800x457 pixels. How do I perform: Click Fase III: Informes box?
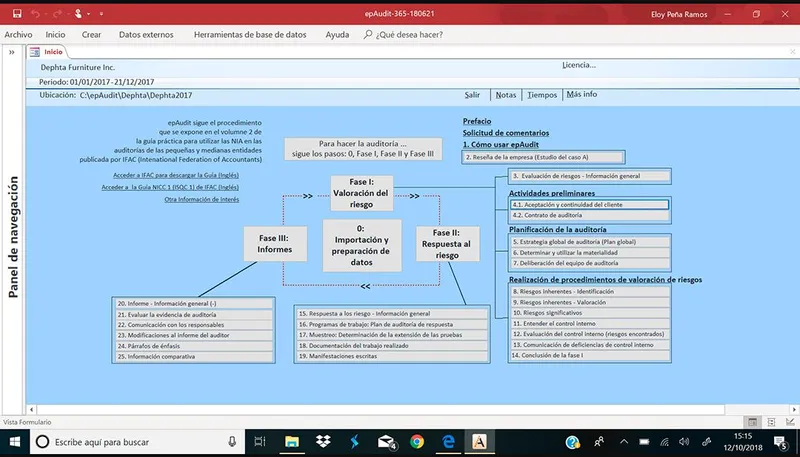pos(275,244)
